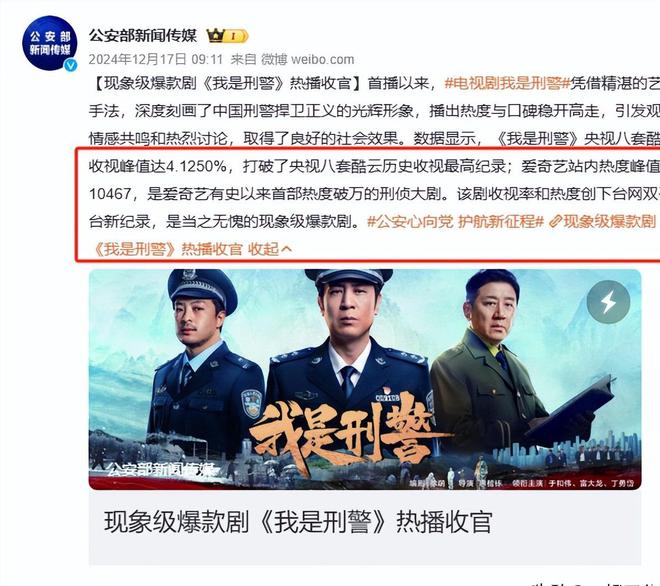Open the 我是刑警 poster image

point(365,379)
